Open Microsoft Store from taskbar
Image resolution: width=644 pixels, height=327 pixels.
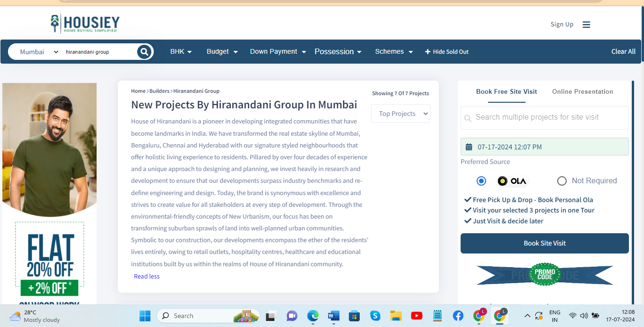click(x=355, y=316)
